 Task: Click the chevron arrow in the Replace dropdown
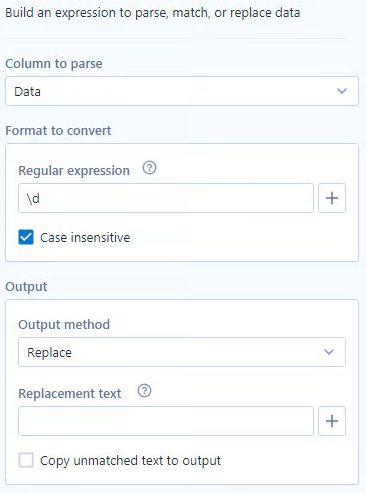point(329,352)
